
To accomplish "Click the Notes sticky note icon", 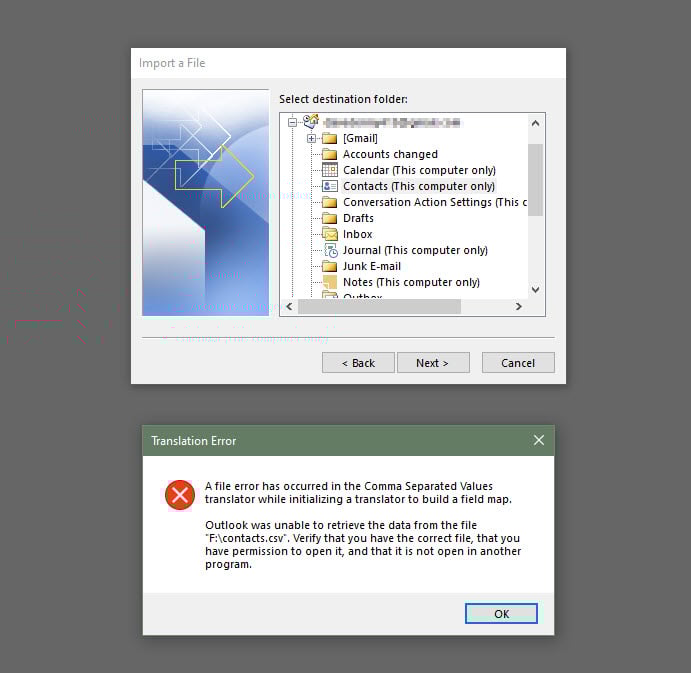I will click(x=330, y=282).
